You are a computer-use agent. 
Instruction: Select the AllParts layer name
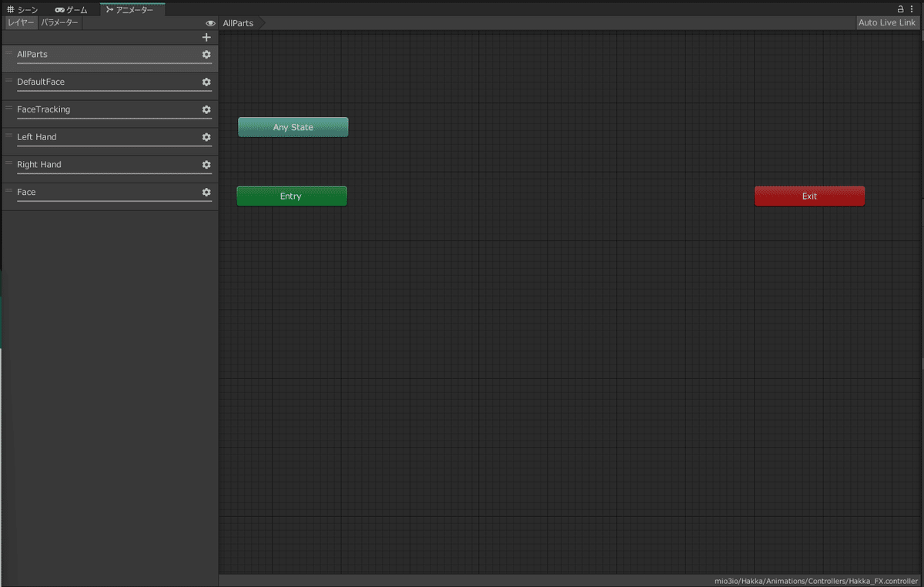(32, 55)
